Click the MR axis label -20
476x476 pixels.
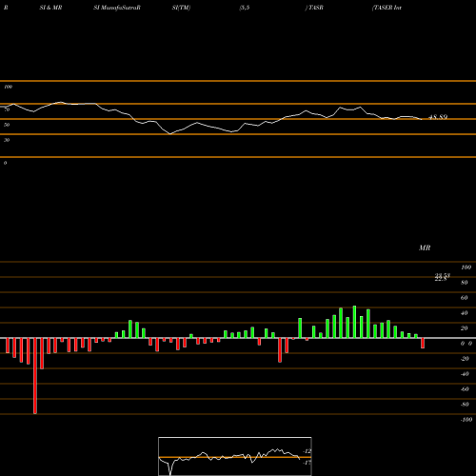465,359
